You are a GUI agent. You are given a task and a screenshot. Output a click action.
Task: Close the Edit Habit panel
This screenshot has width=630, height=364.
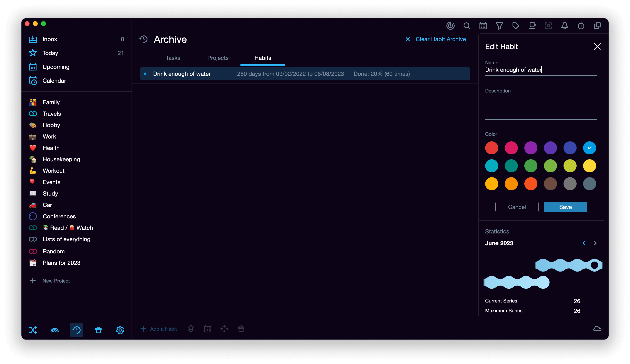pos(597,46)
